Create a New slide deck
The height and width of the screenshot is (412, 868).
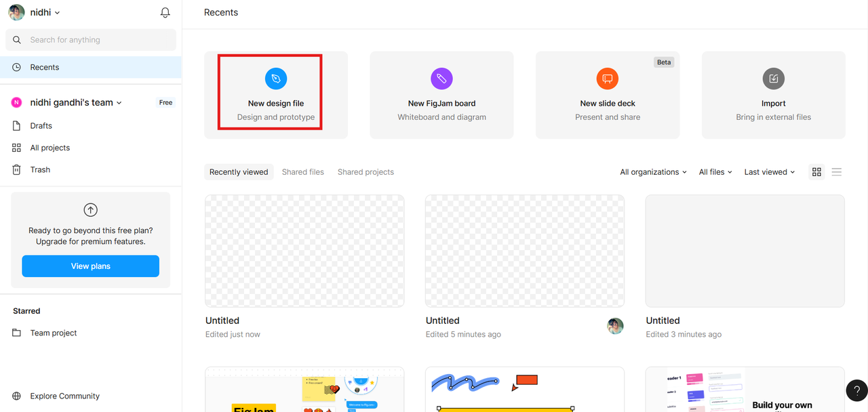click(x=608, y=95)
